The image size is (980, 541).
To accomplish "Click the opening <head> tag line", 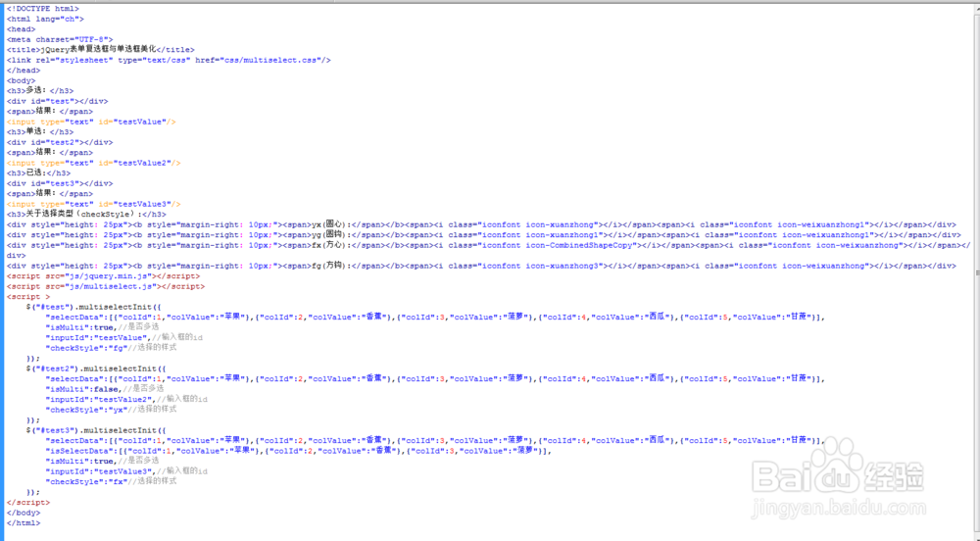I will pos(22,29).
